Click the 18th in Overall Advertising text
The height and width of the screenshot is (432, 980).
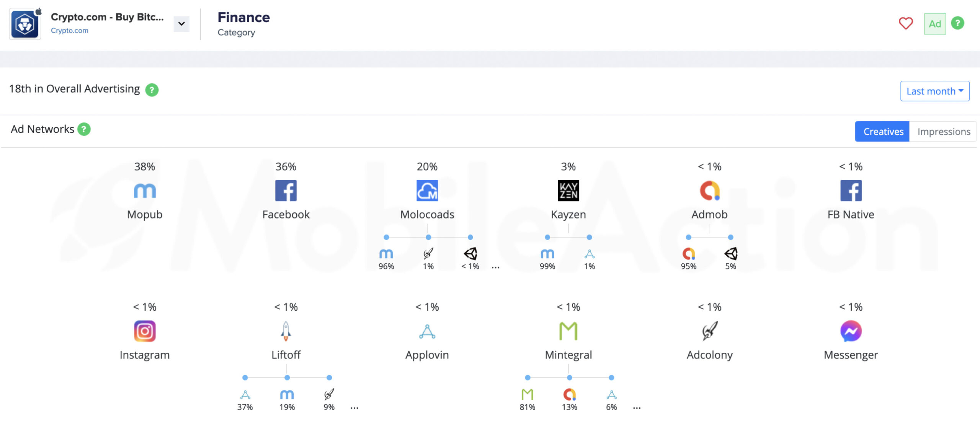click(75, 89)
